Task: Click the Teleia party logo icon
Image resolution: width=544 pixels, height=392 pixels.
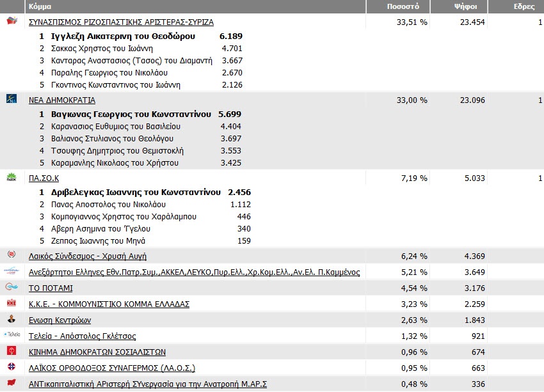Action: click(x=12, y=335)
